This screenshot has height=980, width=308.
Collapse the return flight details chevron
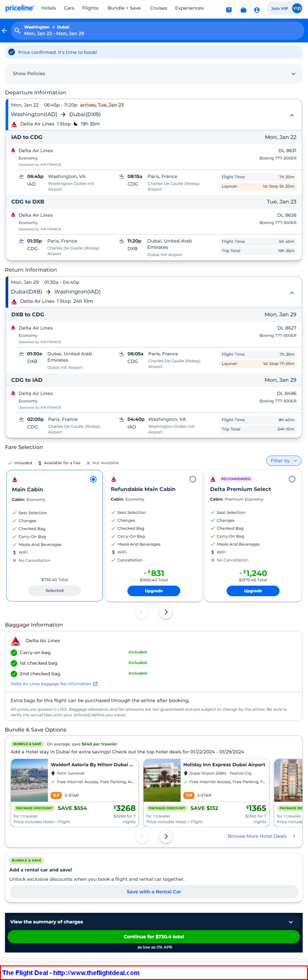(292, 293)
